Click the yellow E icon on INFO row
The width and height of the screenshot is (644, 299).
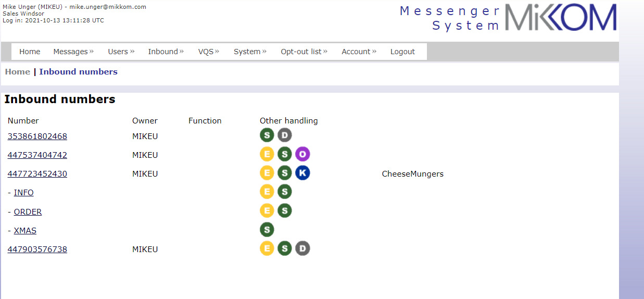click(x=267, y=192)
